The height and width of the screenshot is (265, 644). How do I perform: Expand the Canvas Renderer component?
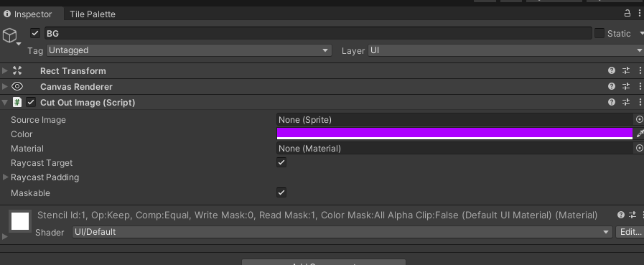click(x=5, y=86)
